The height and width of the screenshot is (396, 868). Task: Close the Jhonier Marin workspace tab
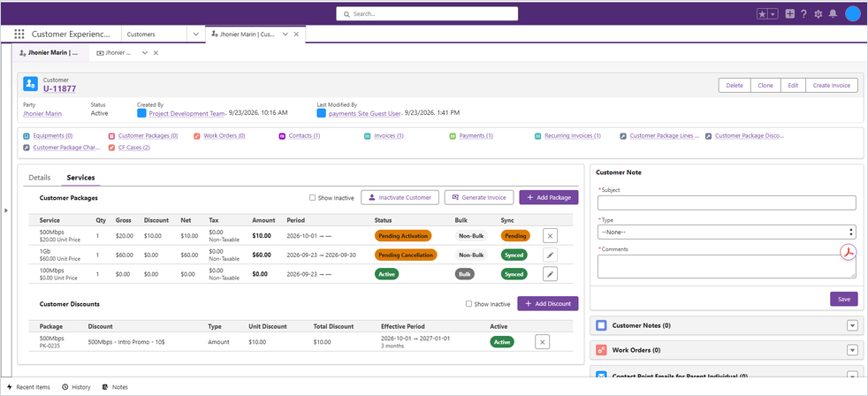point(296,34)
